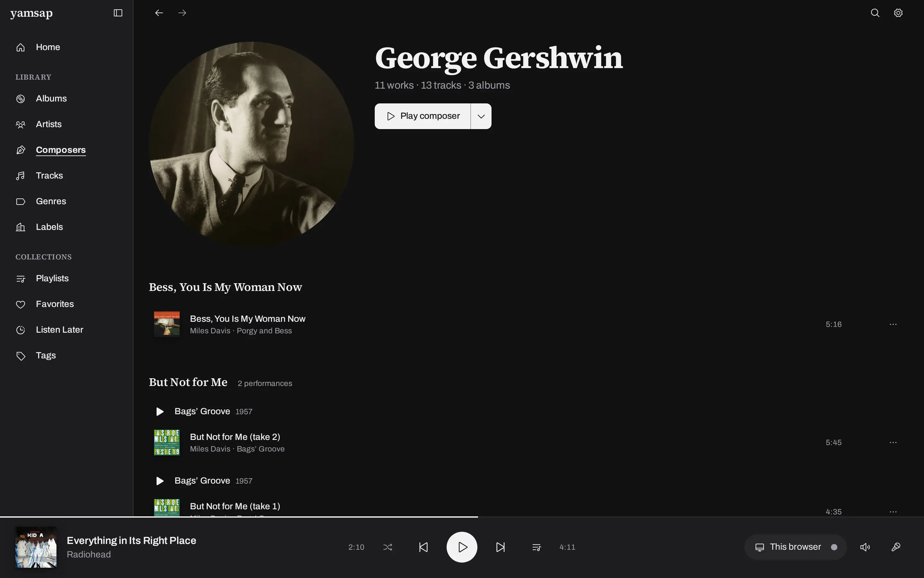
Task: Click Bags' Groove cover for take 2
Action: tap(167, 442)
